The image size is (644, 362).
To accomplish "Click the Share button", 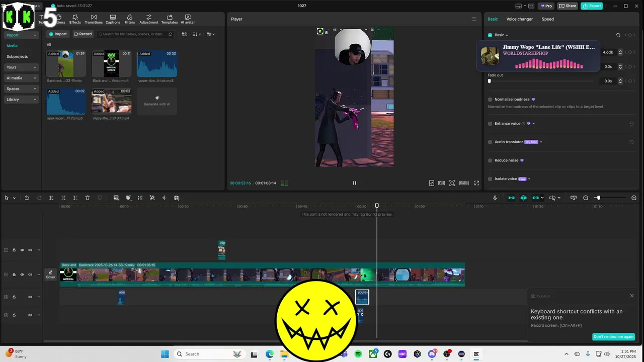I will coord(568,6).
